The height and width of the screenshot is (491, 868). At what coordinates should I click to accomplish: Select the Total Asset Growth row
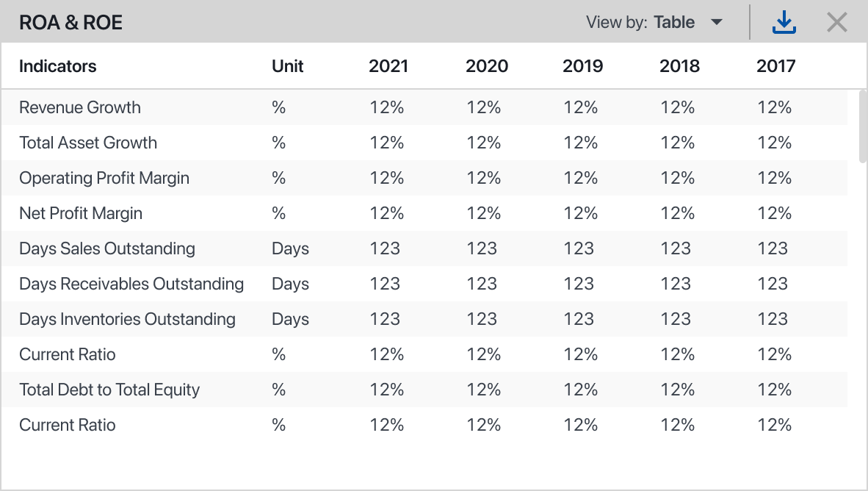coord(88,143)
